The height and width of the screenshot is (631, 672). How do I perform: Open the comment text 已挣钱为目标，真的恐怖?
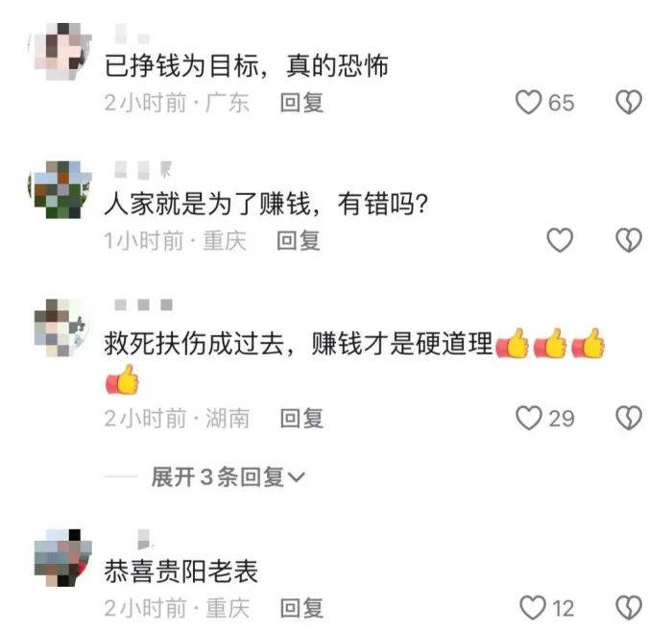coord(247,65)
